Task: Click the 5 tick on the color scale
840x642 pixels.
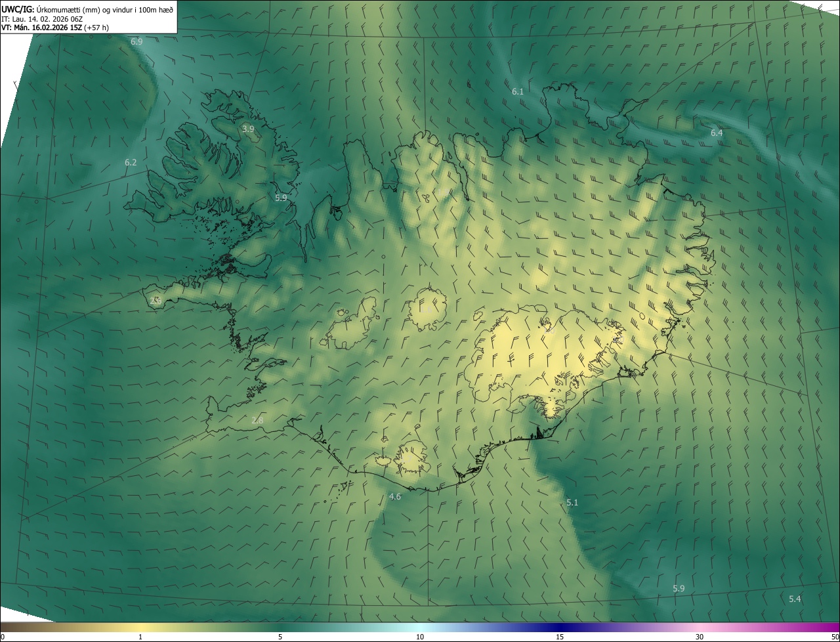Action: [x=280, y=637]
